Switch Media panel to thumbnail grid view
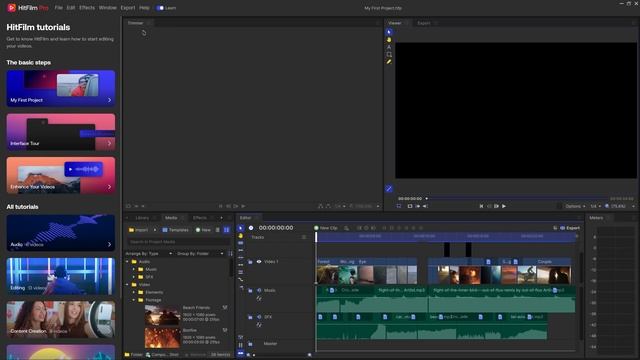The width and height of the screenshot is (640, 360). 227,230
